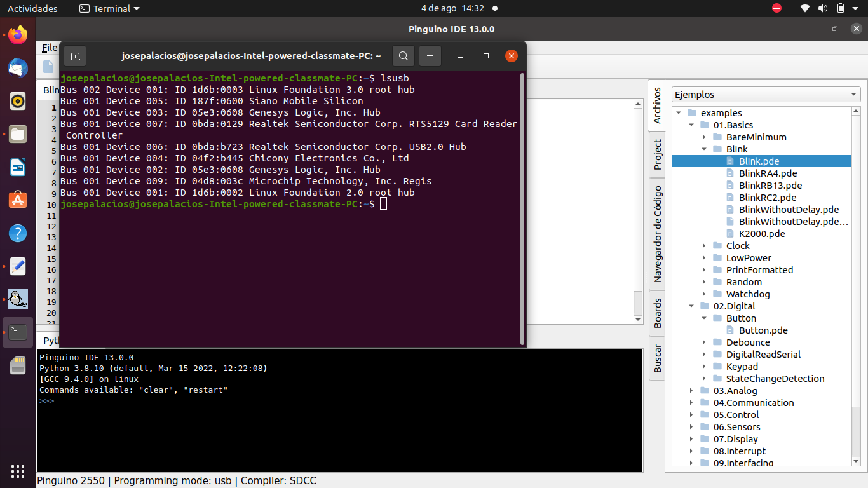Switch to the Boards side tab
The width and height of the screenshot is (868, 488).
click(657, 313)
